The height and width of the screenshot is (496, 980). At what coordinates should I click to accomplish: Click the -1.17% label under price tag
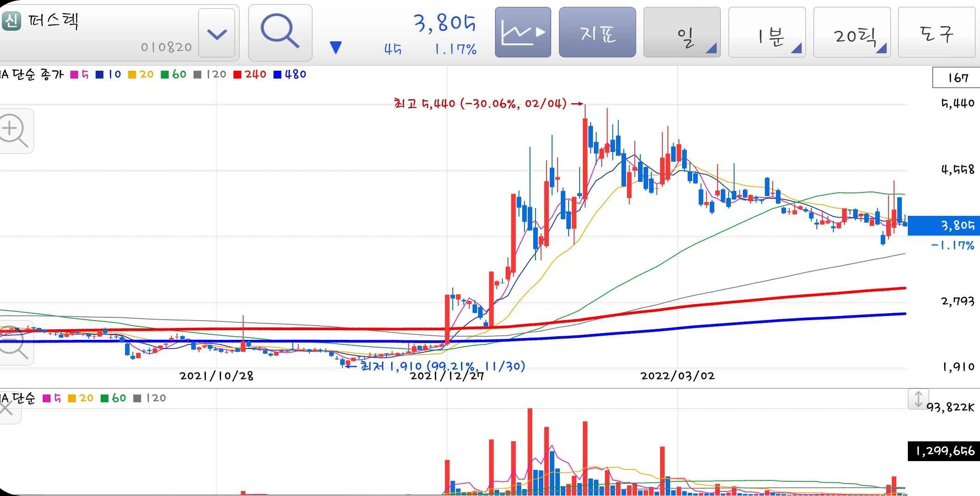953,245
